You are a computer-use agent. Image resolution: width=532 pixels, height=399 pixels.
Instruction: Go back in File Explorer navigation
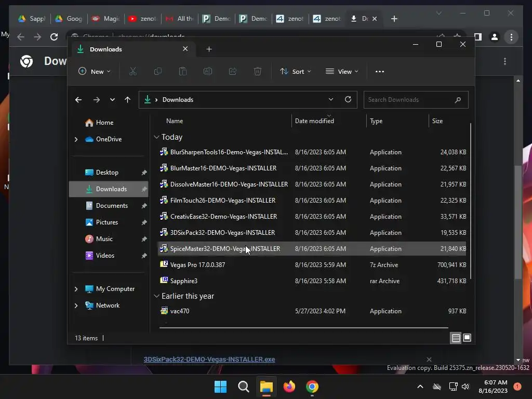click(78, 100)
